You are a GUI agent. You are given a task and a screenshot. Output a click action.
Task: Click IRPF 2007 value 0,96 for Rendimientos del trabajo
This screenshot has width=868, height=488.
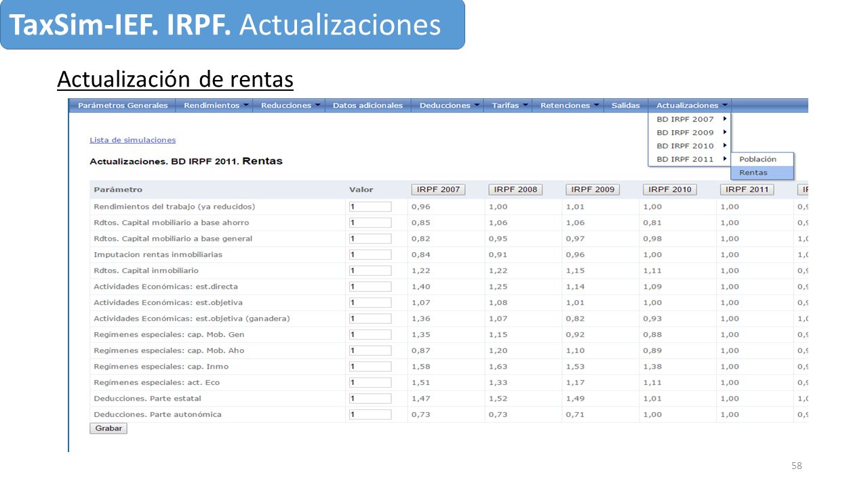[421, 207]
